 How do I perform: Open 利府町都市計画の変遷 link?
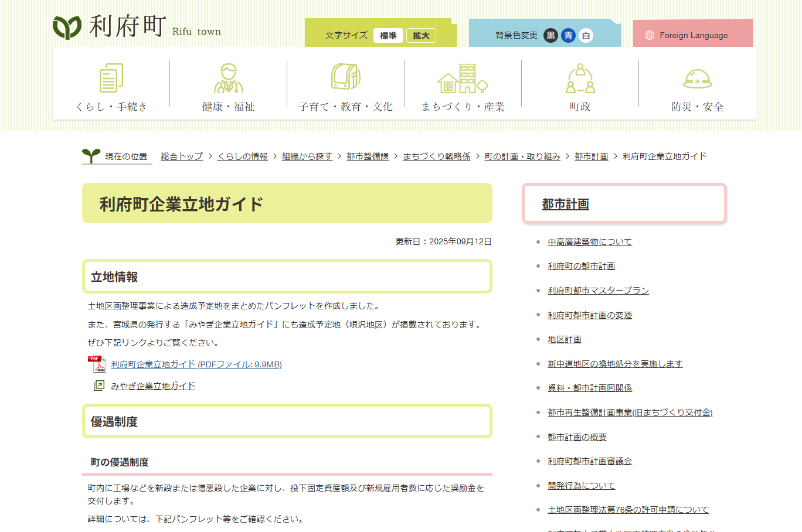coord(590,315)
